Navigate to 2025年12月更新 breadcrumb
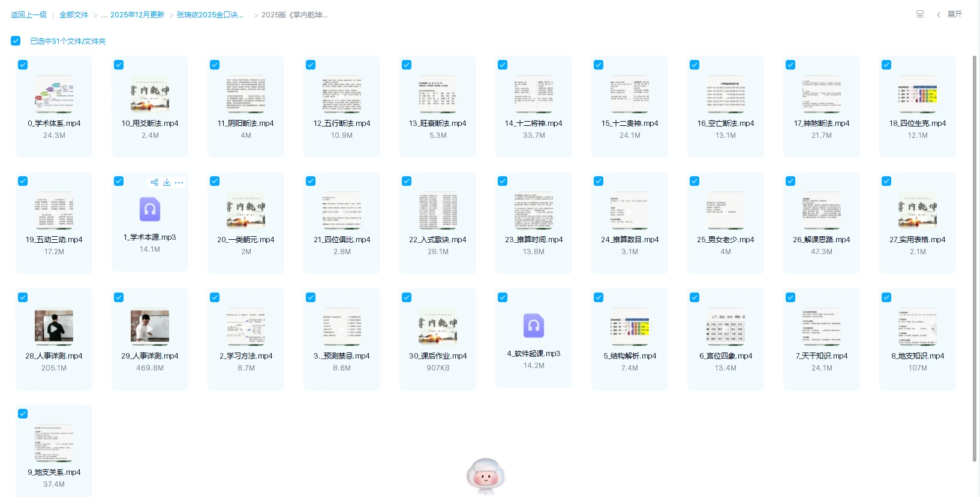Viewport: 980px width, 497px height. point(137,15)
